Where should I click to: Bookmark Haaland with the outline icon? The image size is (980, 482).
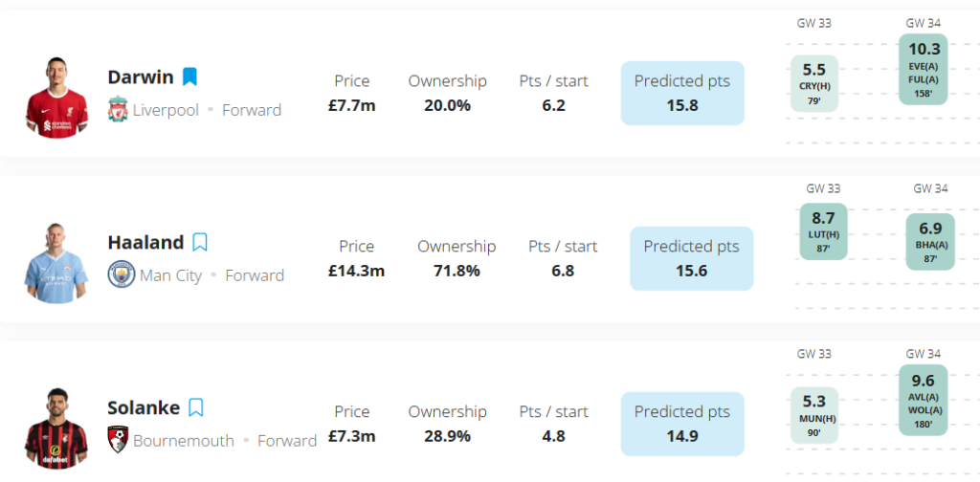tap(199, 242)
